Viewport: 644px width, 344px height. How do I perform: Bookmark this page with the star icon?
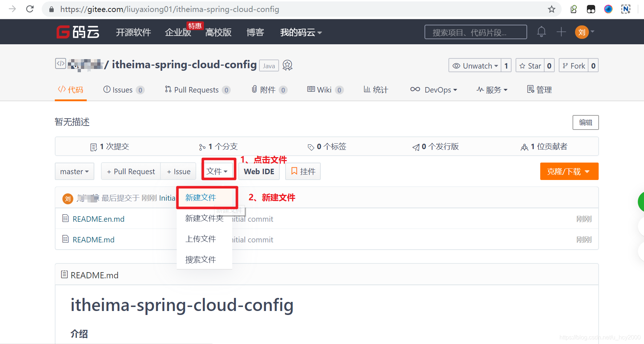(551, 9)
